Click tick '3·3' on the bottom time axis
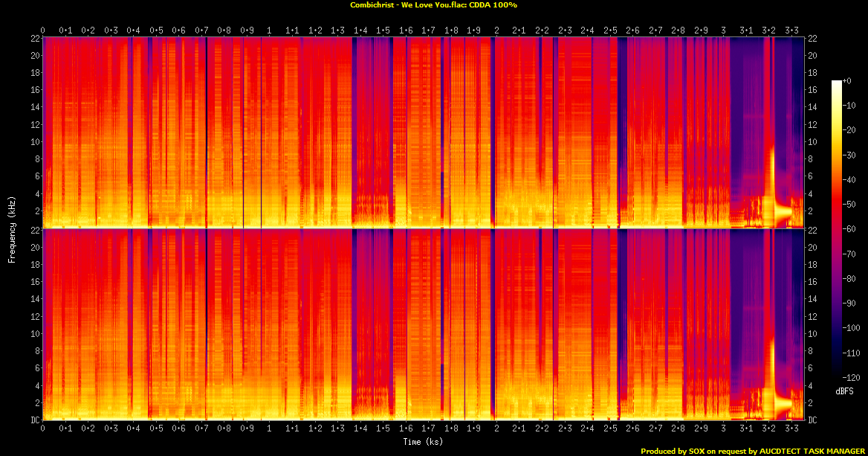The image size is (868, 456). coord(791,428)
